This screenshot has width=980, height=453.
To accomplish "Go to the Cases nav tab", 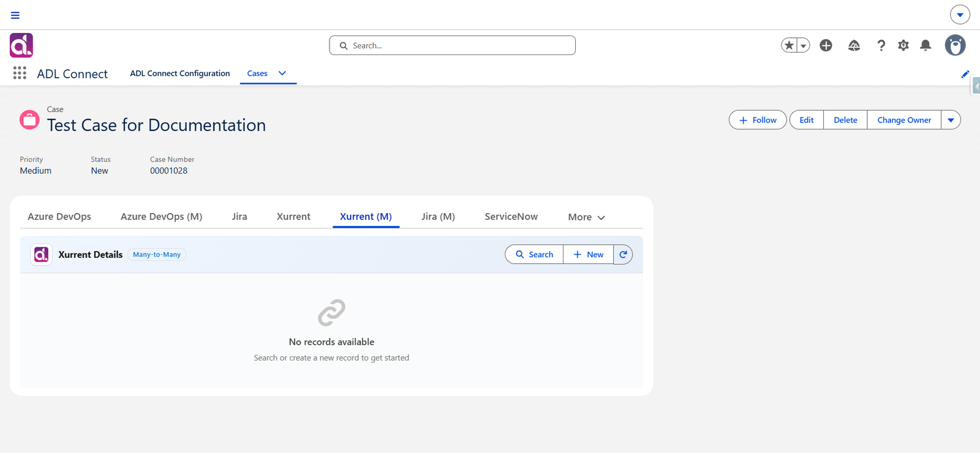I will 257,73.
